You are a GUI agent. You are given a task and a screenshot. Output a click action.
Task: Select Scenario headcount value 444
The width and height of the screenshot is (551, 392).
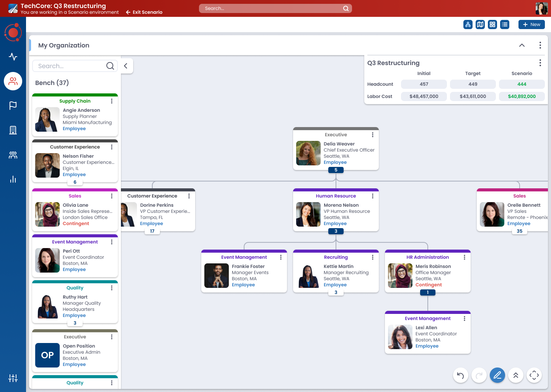(x=522, y=84)
